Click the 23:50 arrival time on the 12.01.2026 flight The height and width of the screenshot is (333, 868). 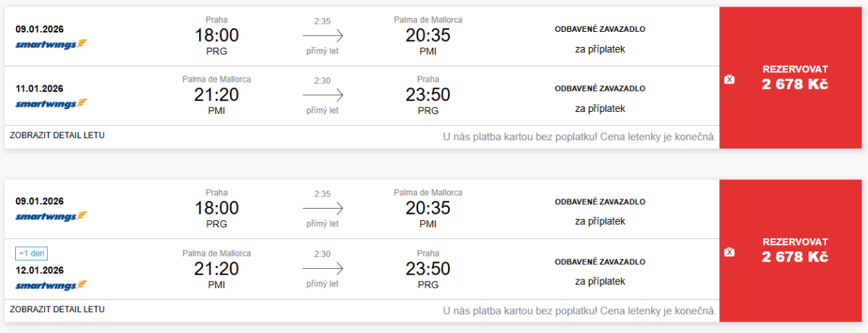(427, 269)
